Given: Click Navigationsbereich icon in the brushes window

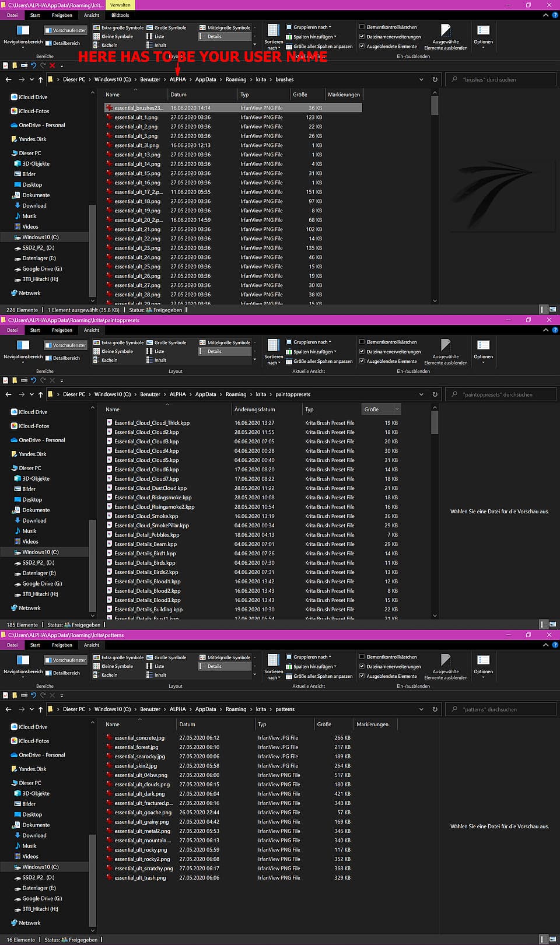Looking at the screenshot, I should tap(23, 31).
